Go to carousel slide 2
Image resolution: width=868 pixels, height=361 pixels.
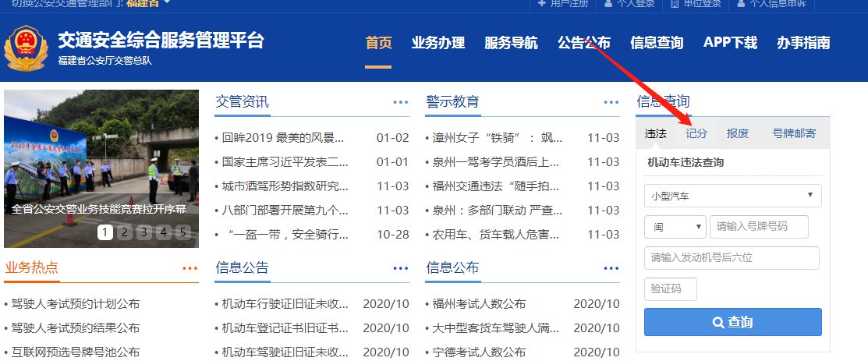(x=125, y=232)
